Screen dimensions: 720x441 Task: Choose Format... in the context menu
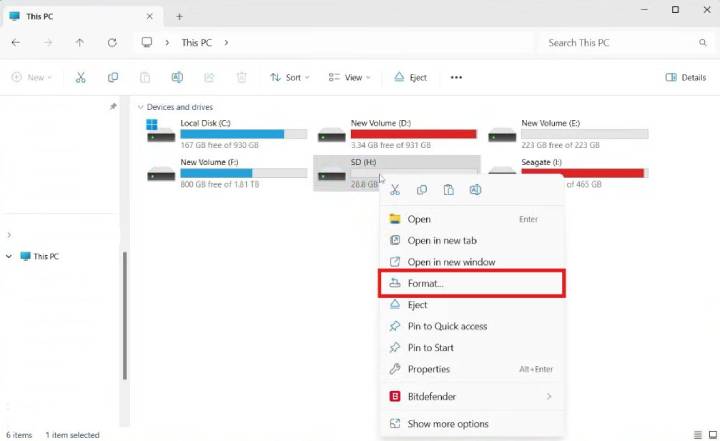pos(472,283)
